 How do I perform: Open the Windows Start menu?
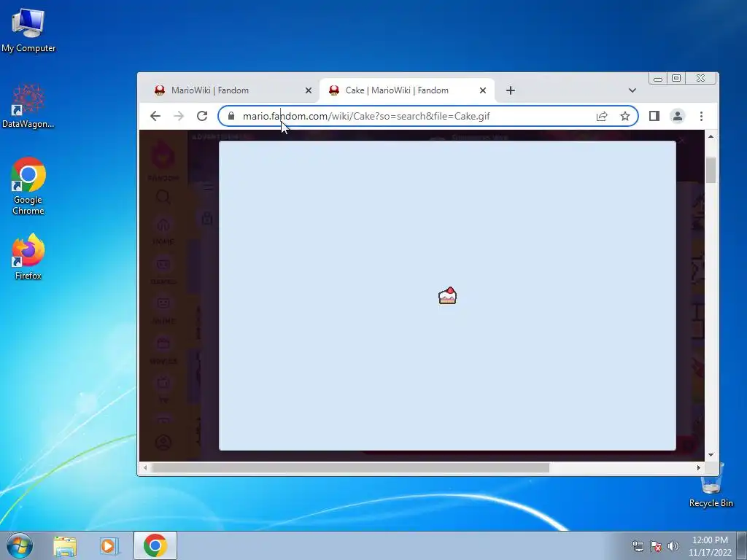(20, 545)
